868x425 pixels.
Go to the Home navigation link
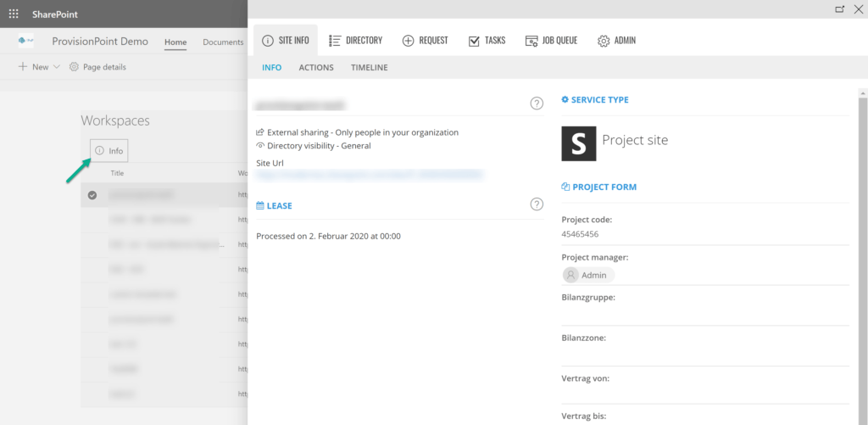[175, 42]
